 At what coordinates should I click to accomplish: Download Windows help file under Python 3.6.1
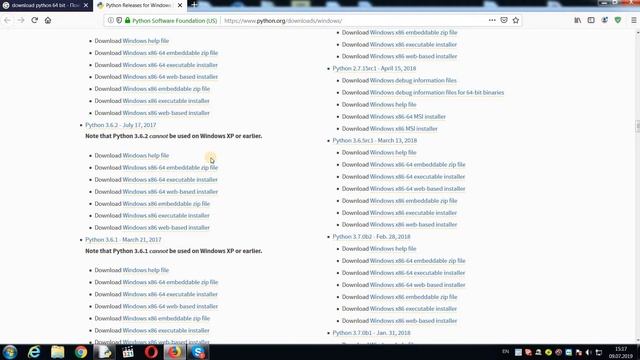pos(146,270)
